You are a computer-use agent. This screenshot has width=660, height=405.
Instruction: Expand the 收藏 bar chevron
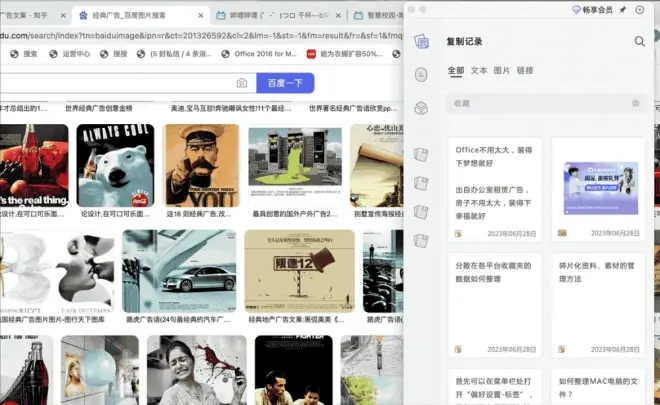point(636,103)
